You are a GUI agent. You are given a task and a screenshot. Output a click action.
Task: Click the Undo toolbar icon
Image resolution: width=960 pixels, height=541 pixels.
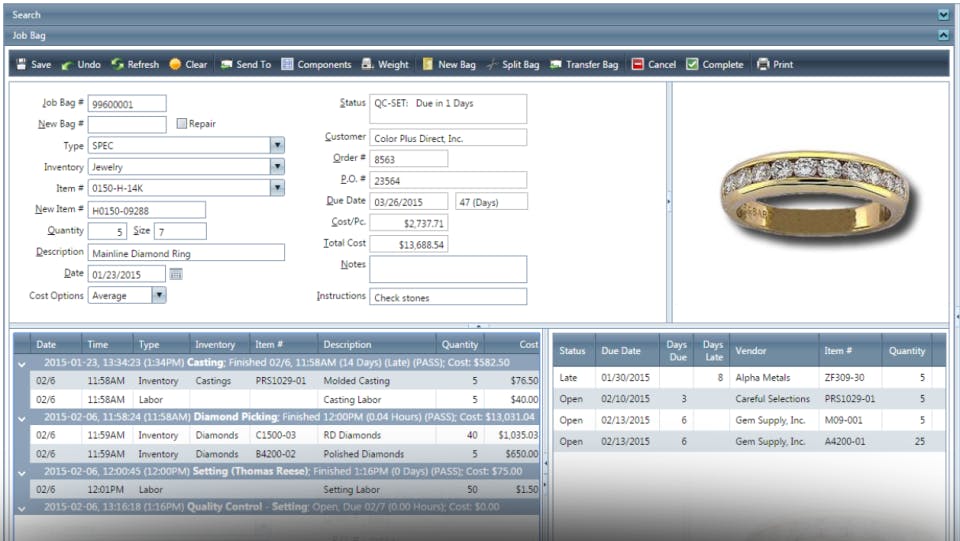pos(67,64)
